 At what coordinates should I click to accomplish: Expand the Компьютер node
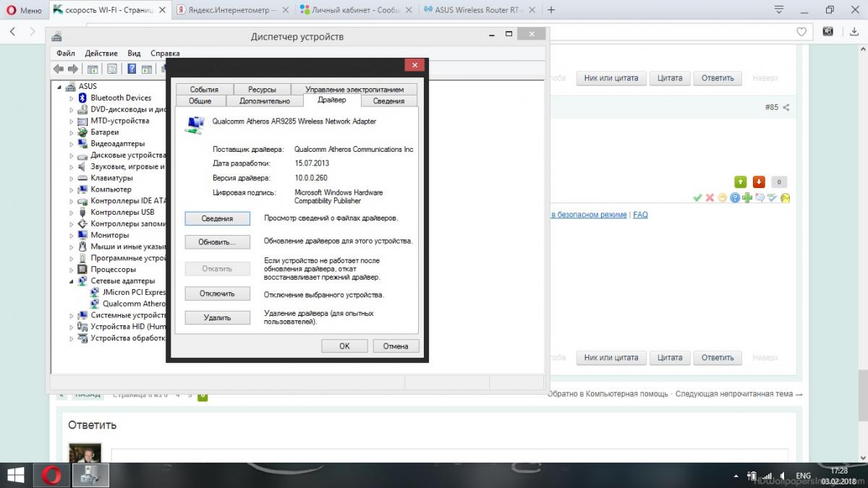[72, 189]
